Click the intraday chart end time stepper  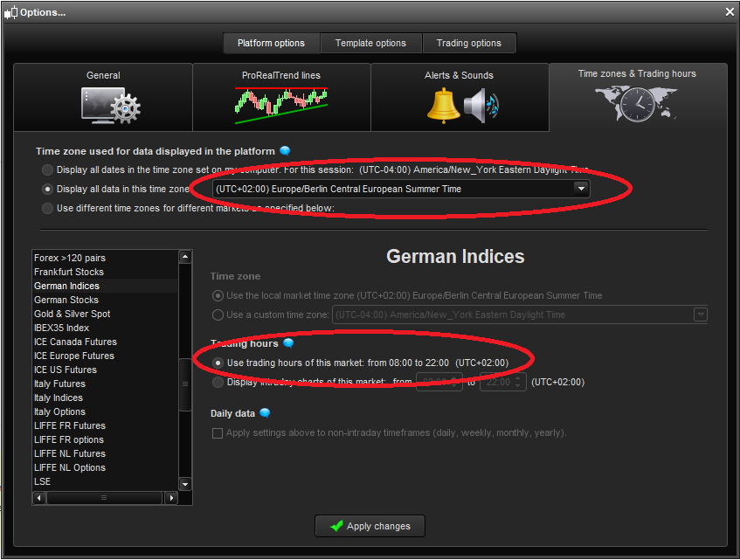pyautogui.click(x=518, y=382)
